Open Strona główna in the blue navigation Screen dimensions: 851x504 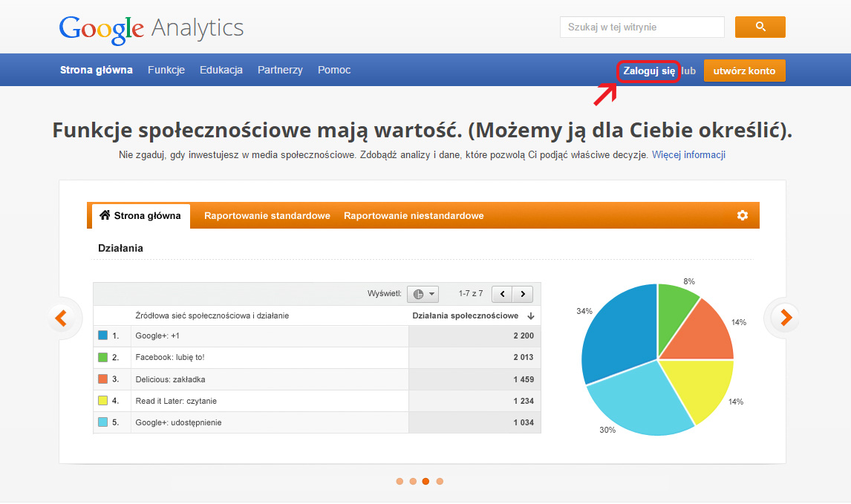[x=96, y=70]
